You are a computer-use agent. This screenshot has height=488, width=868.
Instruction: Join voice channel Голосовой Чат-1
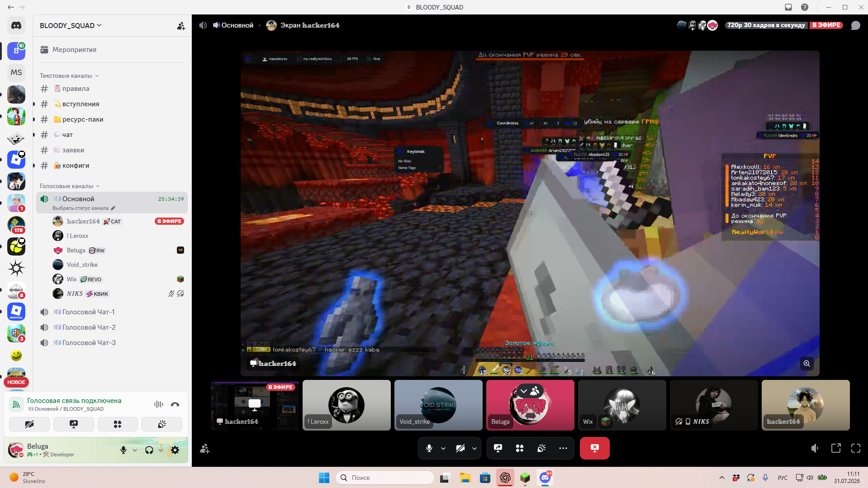tap(112, 312)
